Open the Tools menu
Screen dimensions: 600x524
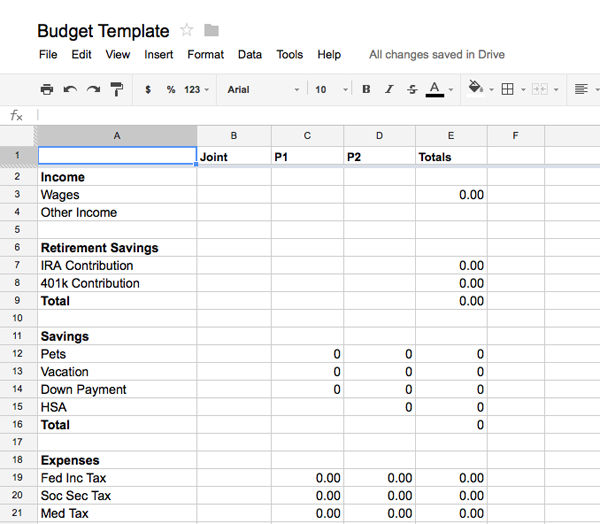click(x=289, y=55)
